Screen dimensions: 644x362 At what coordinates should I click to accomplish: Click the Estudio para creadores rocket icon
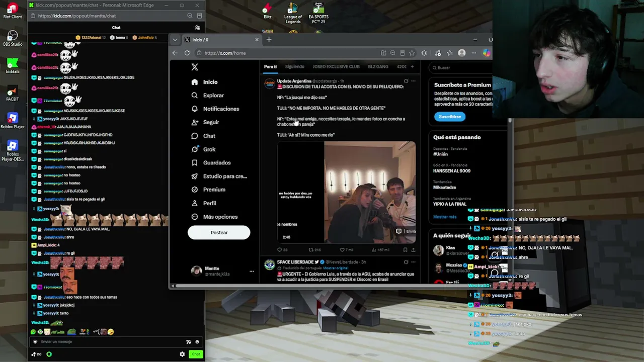[195, 176]
